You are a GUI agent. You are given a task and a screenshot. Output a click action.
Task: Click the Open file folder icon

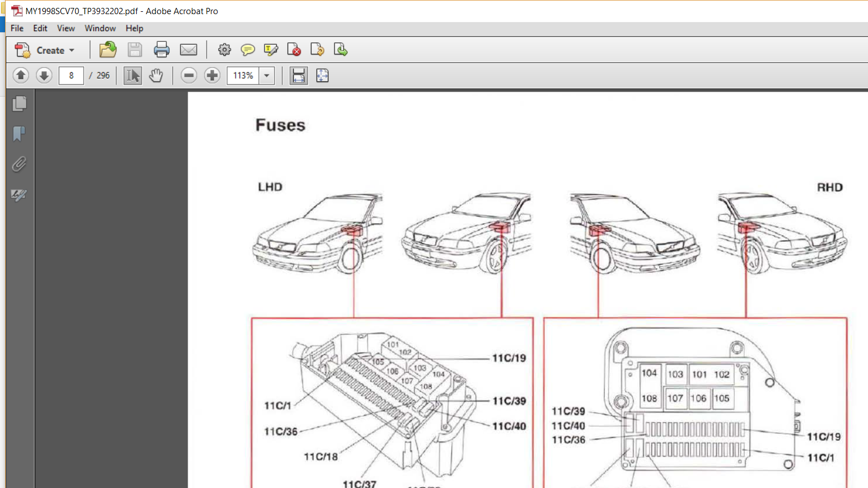click(x=107, y=50)
